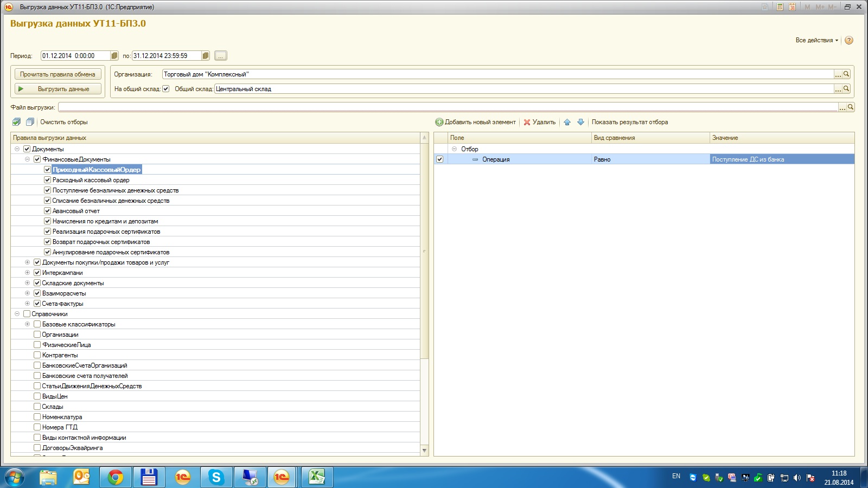
Task: Open the Windows Start menu
Action: tap(14, 477)
